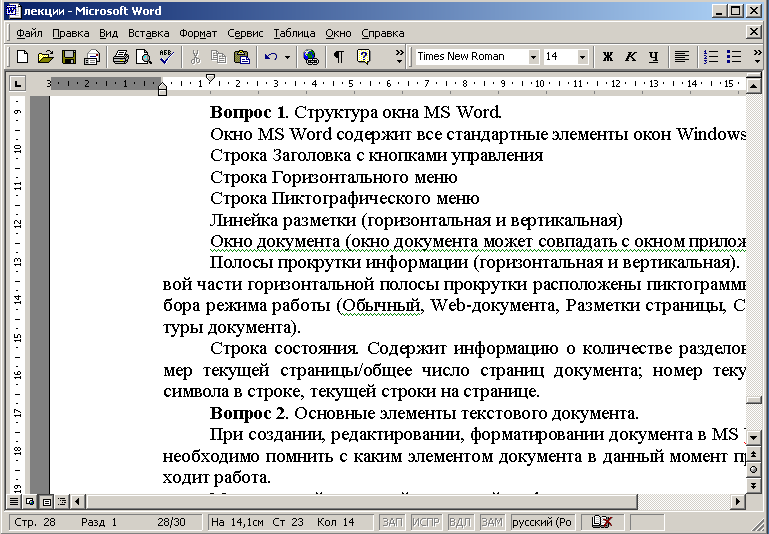Expand the Standard toolbar's more buttons chevron

point(400,57)
